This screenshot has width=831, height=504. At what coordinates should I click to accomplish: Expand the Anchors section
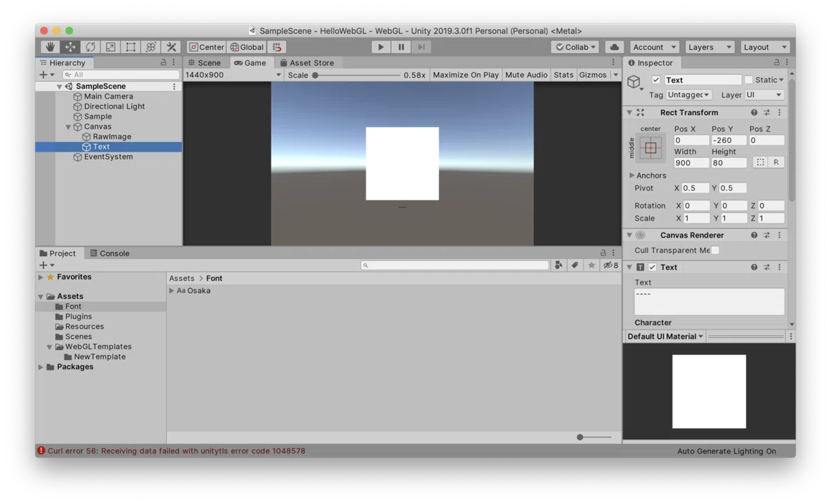632,176
